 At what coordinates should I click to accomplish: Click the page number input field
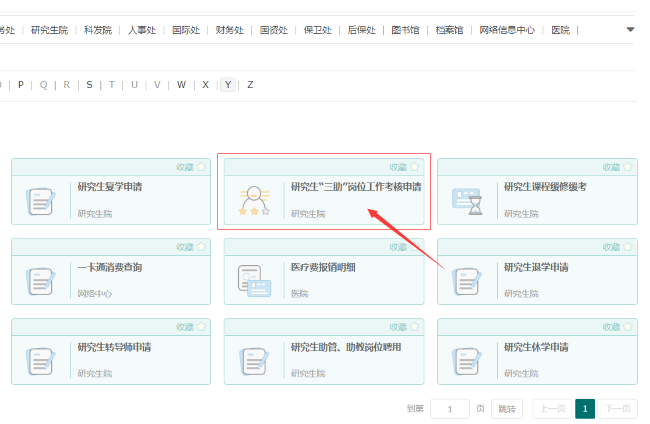click(450, 408)
